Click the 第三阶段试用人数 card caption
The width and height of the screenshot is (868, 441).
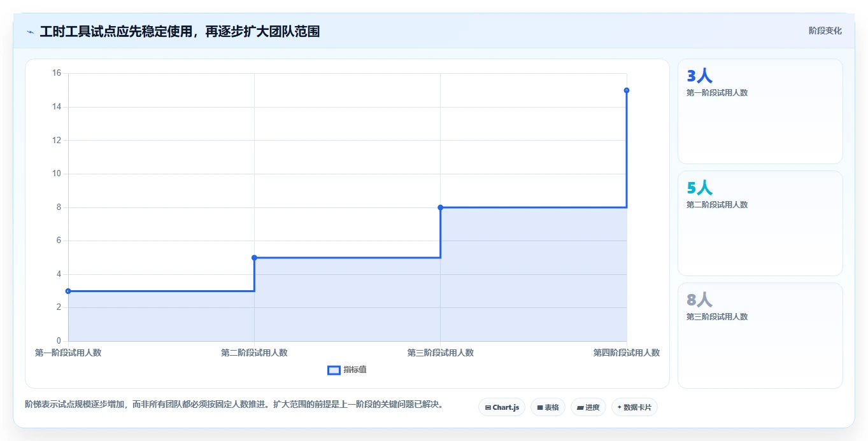point(717,317)
